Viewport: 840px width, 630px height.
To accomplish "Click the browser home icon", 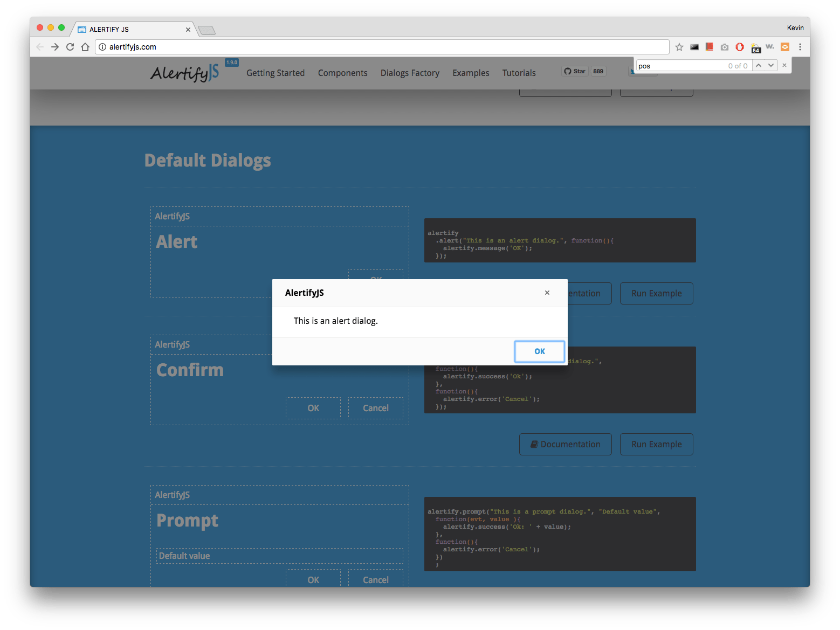I will pos(85,47).
